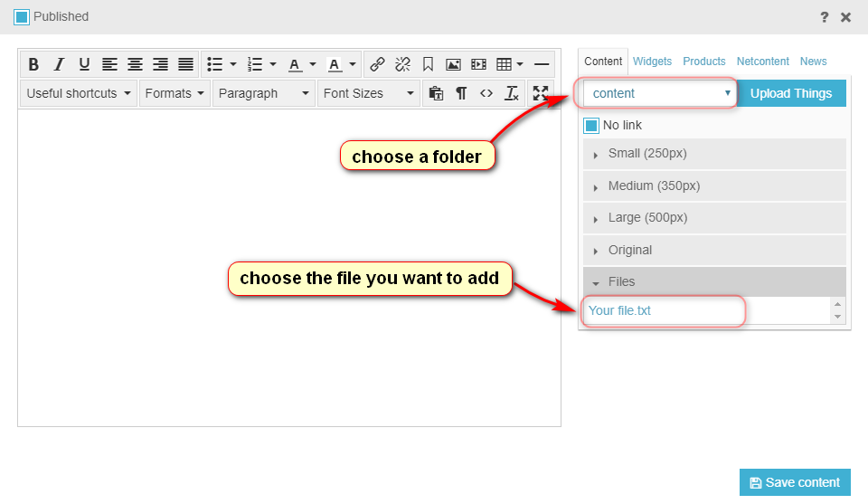Insert an image
This screenshot has height=504, width=868.
coord(453,64)
